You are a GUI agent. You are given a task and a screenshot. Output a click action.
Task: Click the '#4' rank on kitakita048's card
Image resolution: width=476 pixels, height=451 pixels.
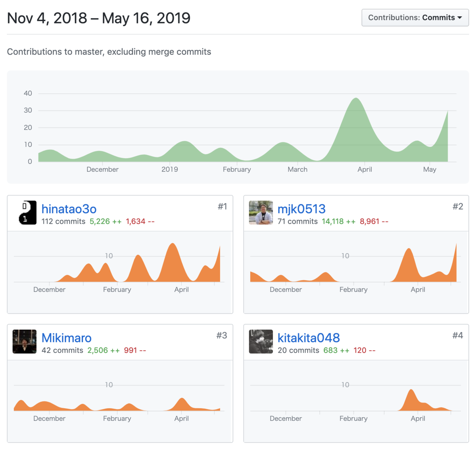(458, 335)
